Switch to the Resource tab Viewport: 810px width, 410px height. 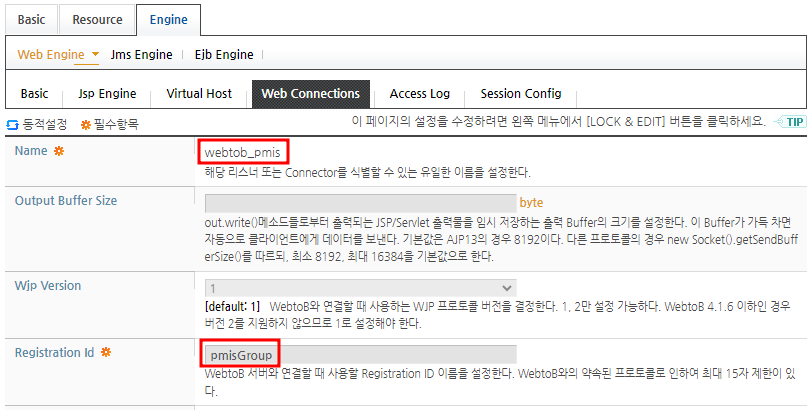click(97, 20)
